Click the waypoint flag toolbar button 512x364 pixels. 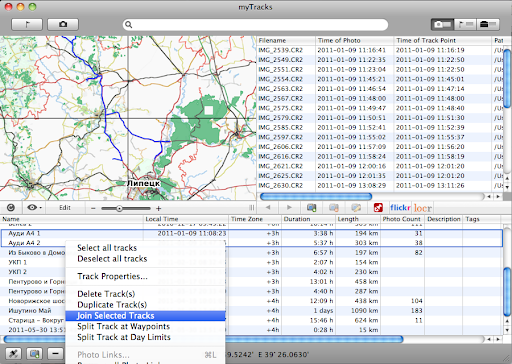pyautogui.click(x=27, y=24)
